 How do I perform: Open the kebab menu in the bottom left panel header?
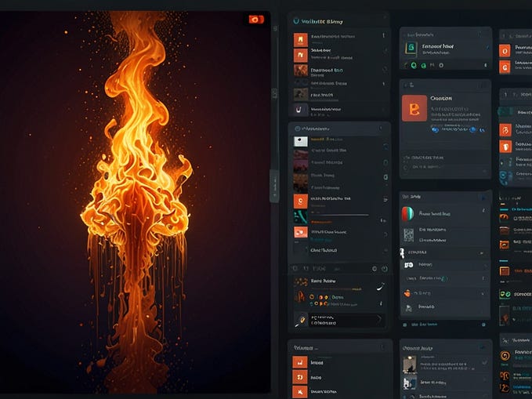382,347
